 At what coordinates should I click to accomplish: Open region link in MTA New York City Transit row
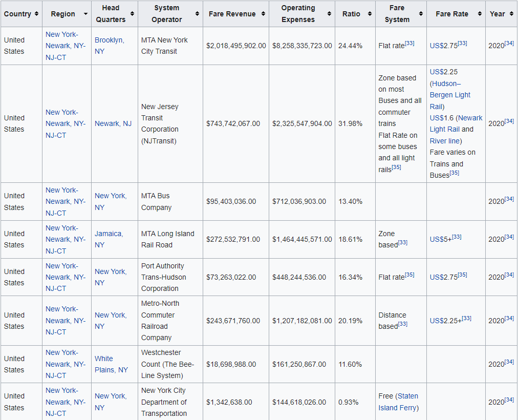coord(66,46)
